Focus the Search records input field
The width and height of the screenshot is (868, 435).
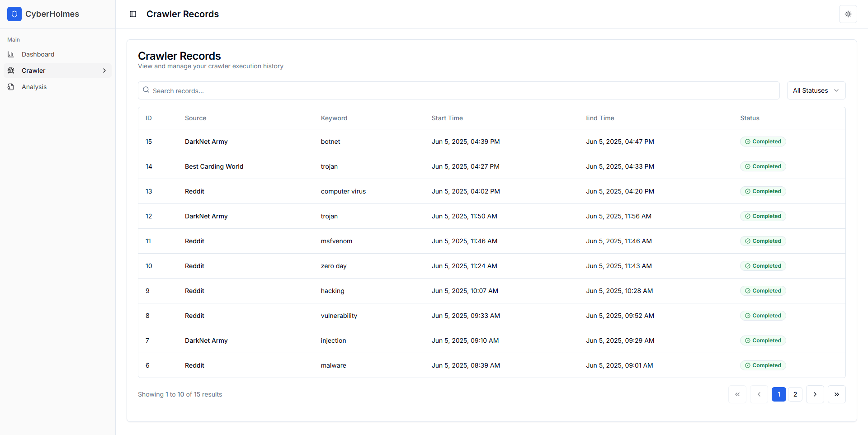[458, 90]
